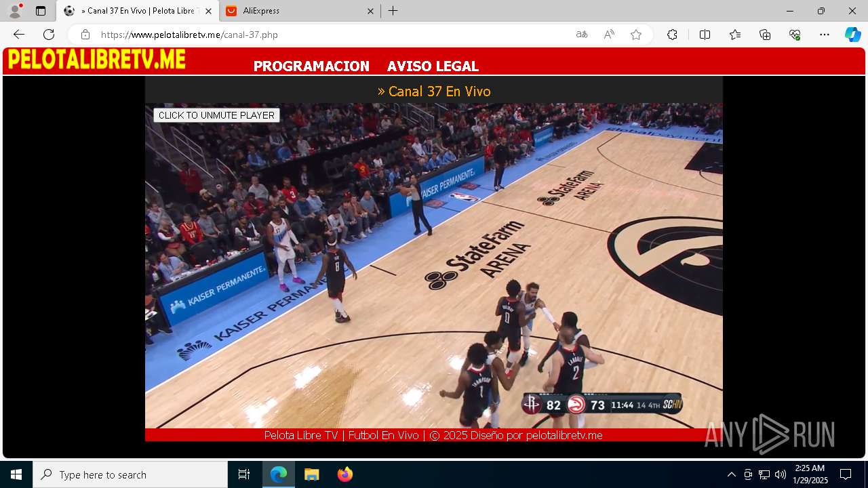This screenshot has width=868, height=488.
Task: Refresh the current page
Action: pyautogui.click(x=49, y=35)
